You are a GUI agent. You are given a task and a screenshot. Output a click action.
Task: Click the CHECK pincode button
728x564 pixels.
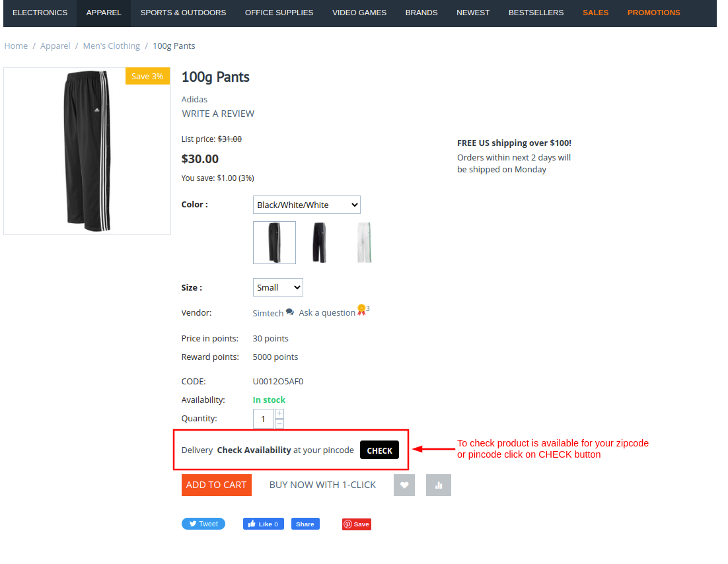click(379, 450)
